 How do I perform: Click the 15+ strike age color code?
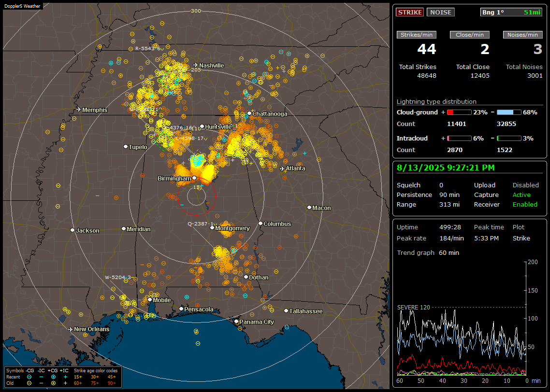(78, 377)
